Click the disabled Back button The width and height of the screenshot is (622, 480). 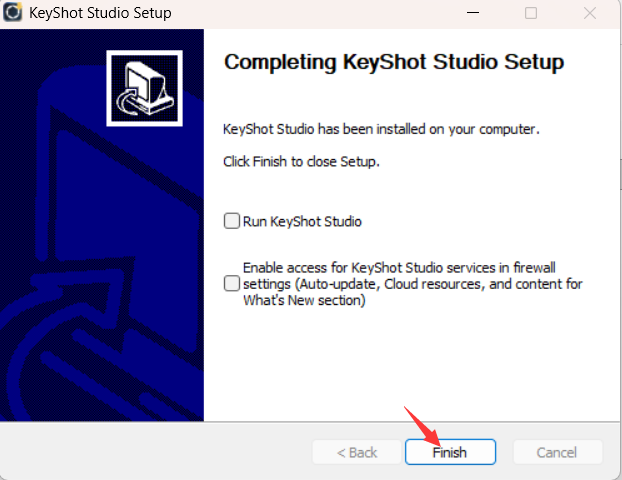coord(357,452)
